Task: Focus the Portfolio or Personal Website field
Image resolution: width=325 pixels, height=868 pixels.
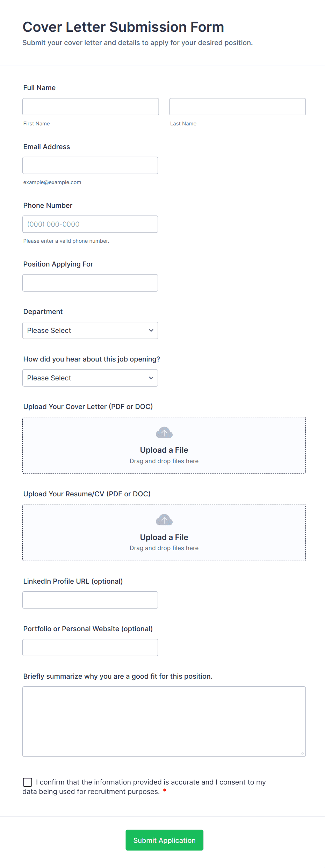Action: pos(90,648)
